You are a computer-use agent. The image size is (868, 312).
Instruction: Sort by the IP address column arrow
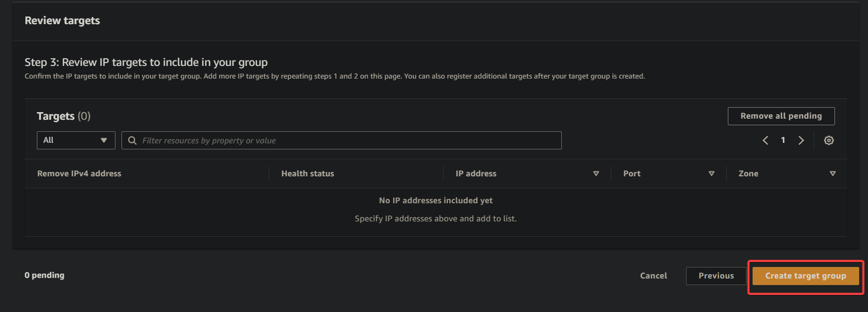tap(596, 174)
